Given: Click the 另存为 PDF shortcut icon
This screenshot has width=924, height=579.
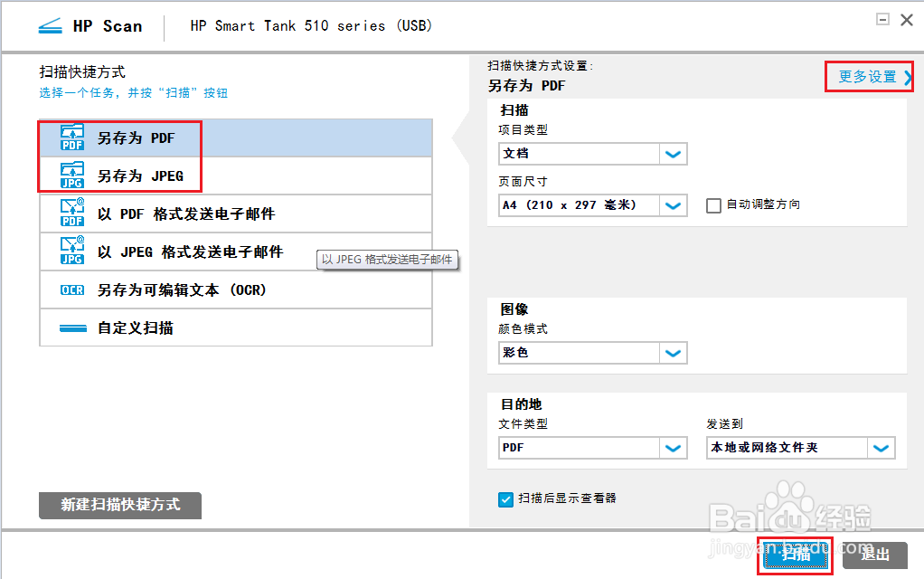Looking at the screenshot, I should (x=72, y=138).
